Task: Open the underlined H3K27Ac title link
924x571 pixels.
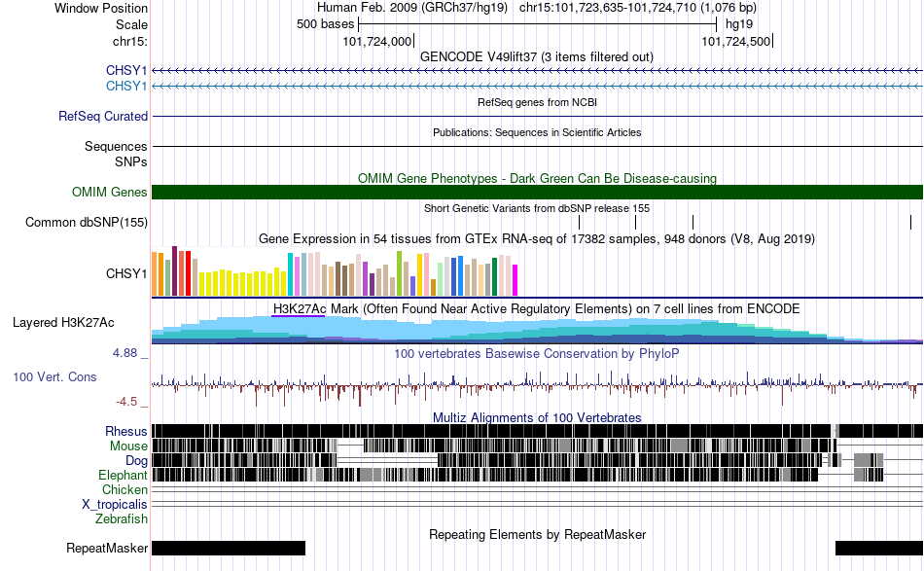Action: 299,308
